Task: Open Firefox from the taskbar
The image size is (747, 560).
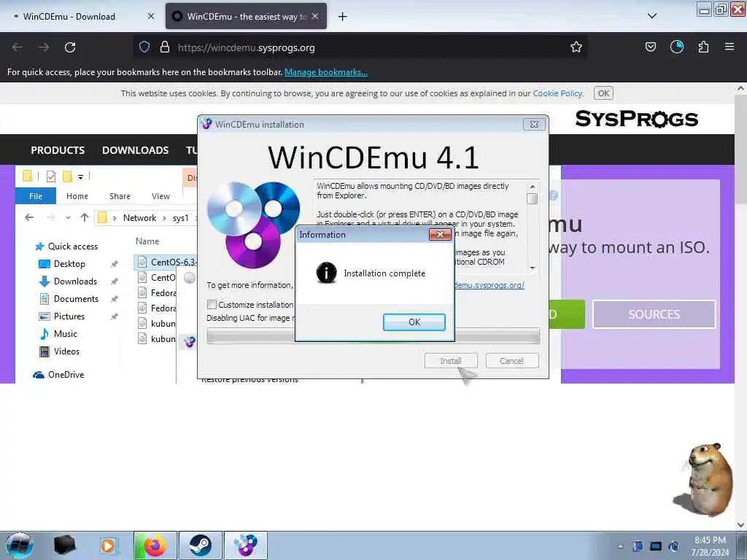Action: (x=155, y=545)
